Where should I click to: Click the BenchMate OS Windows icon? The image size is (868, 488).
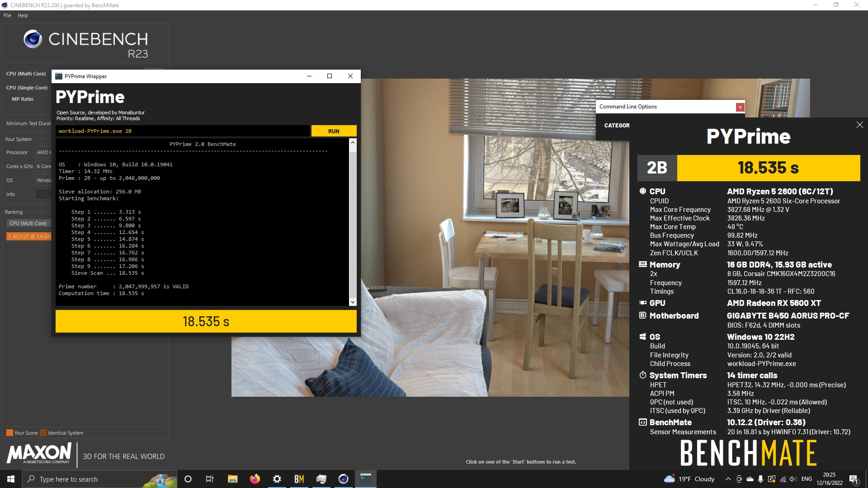642,337
